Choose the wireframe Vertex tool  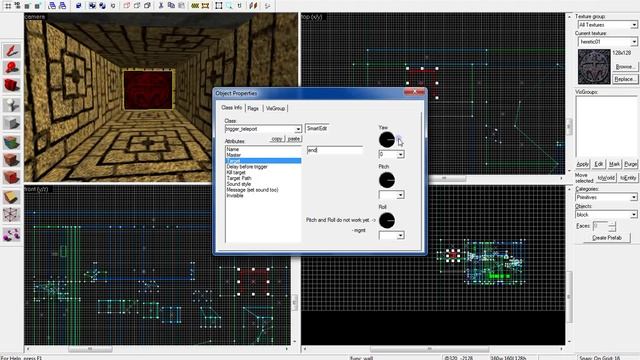click(11, 215)
